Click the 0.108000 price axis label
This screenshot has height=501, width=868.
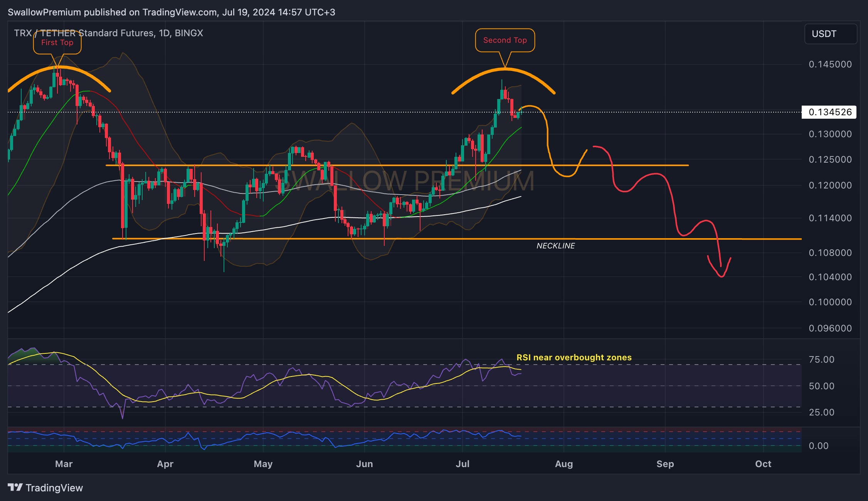(830, 253)
